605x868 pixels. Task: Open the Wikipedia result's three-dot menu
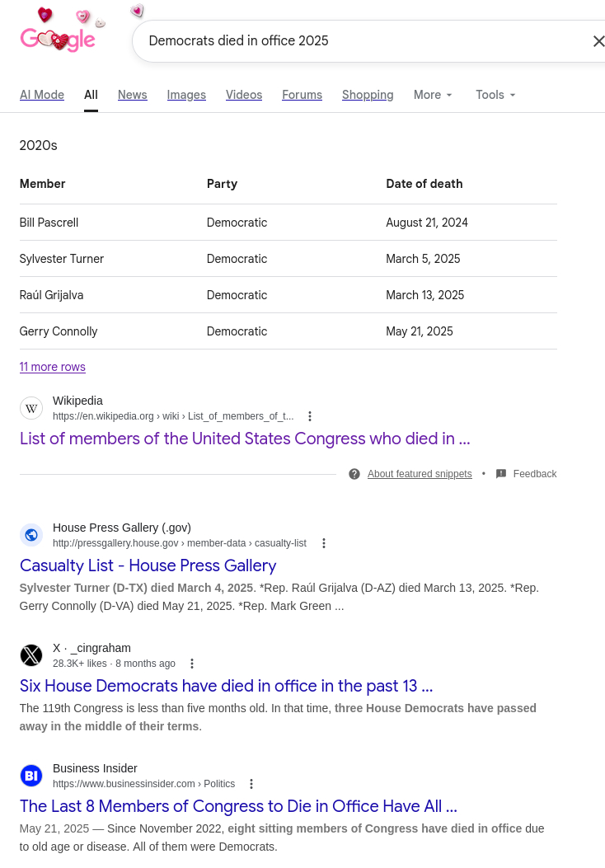coord(310,416)
